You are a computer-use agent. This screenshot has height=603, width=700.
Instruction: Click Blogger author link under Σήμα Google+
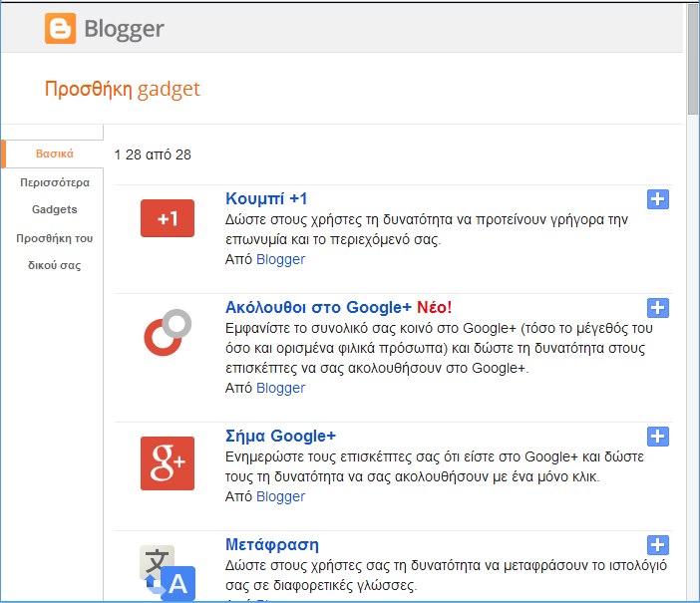tap(280, 496)
